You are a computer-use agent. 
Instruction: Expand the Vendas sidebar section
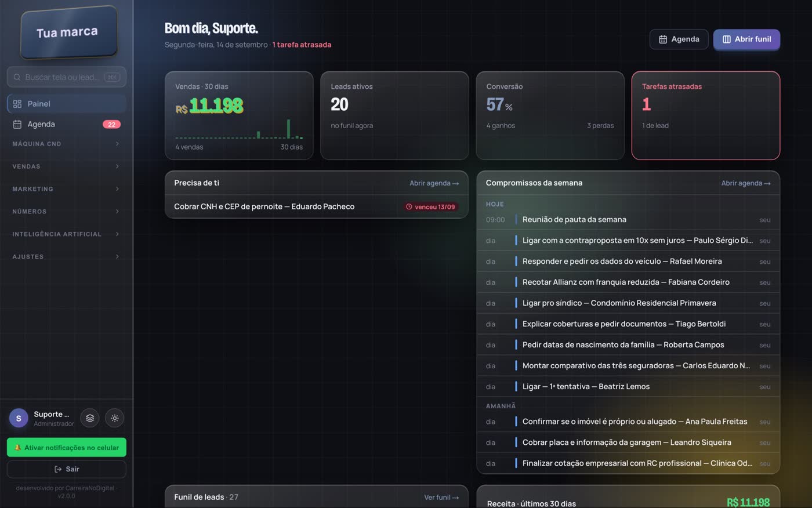pos(66,166)
